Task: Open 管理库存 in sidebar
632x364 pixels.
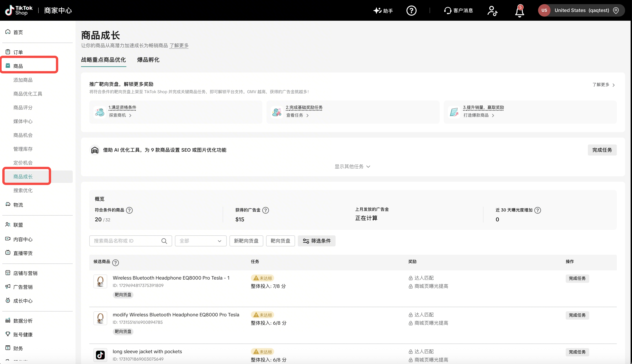Action: 23,149
